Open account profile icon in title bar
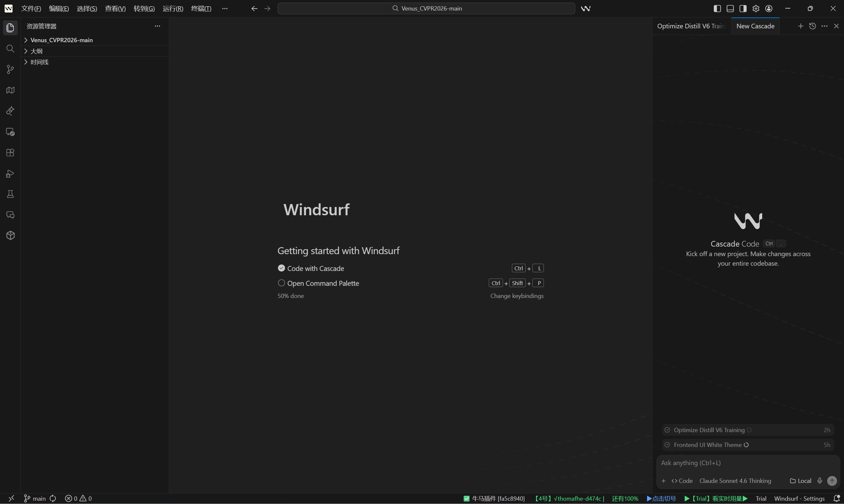The image size is (844, 504). point(769,9)
